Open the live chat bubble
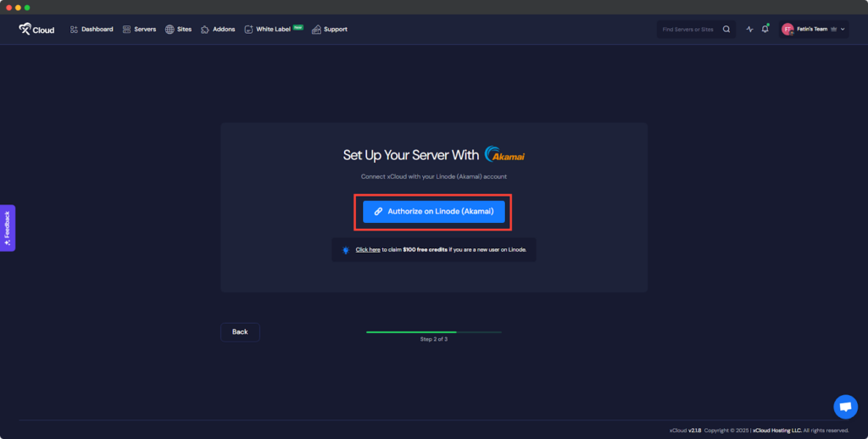 coord(844,407)
